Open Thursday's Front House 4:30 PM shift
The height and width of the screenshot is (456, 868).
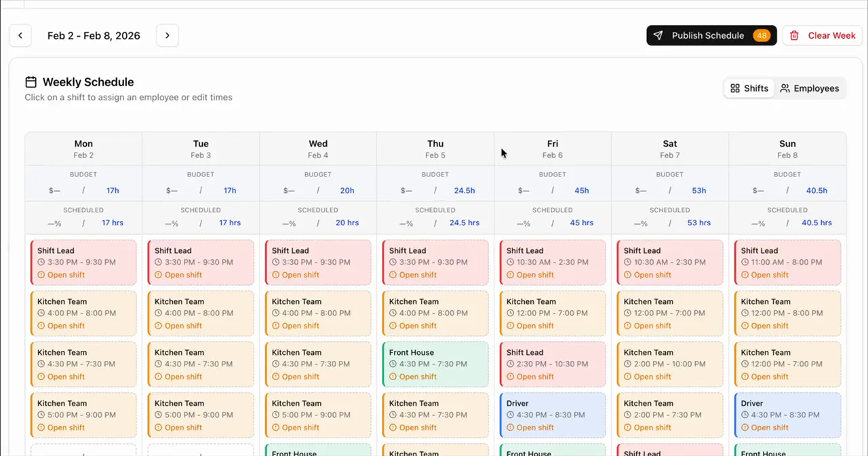coord(435,364)
